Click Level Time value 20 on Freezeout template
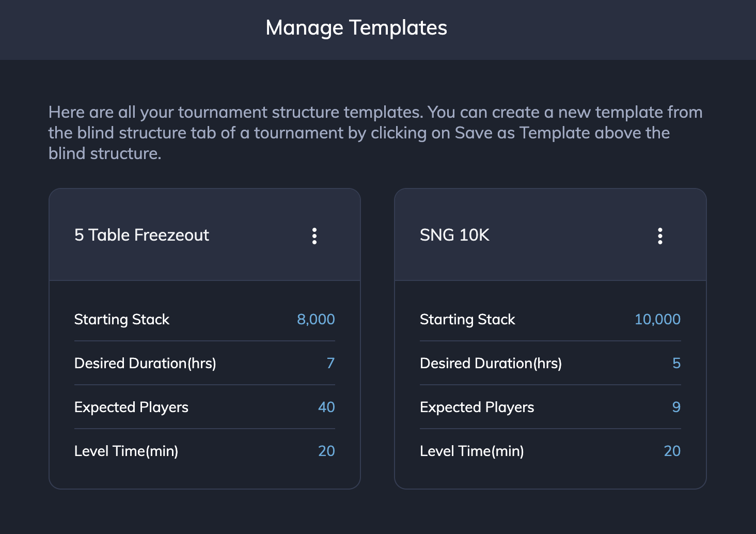Viewport: 756px width, 534px height. coord(326,451)
